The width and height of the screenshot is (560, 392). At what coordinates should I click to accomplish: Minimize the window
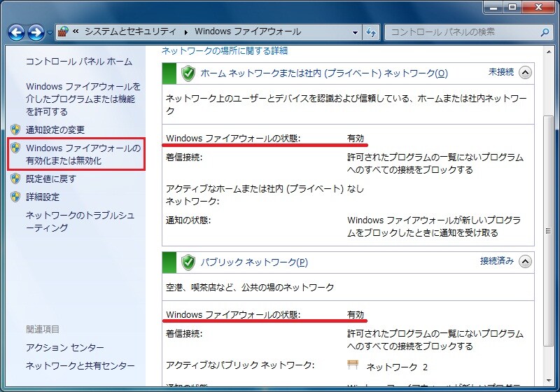coord(494,7)
